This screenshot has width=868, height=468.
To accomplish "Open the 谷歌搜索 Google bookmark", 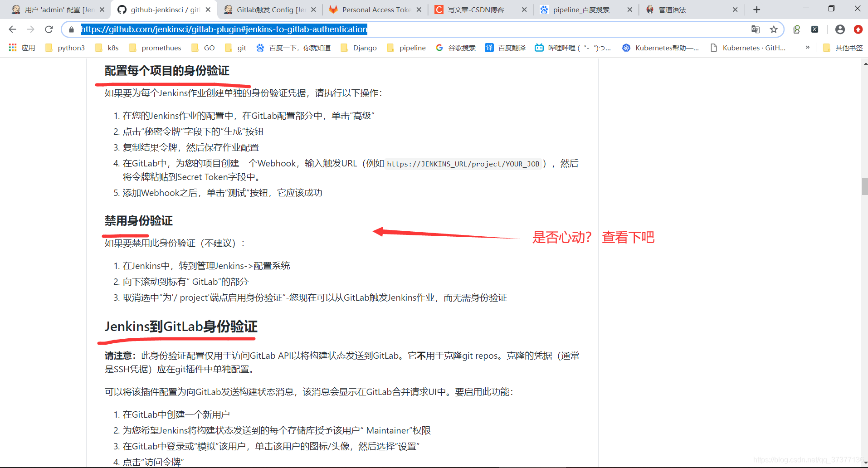I will [x=456, y=48].
